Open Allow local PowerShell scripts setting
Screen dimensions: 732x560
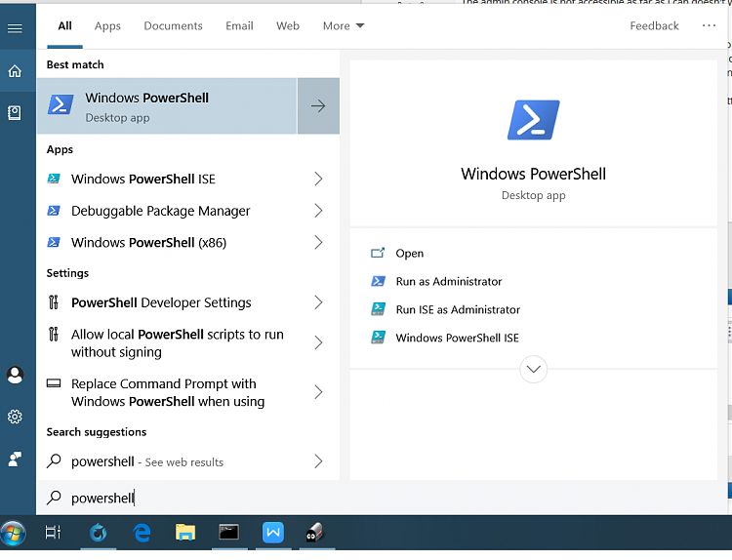pyautogui.click(x=187, y=343)
